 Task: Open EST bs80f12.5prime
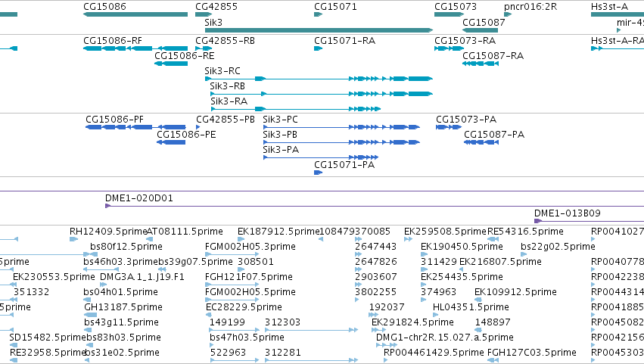tap(126, 247)
